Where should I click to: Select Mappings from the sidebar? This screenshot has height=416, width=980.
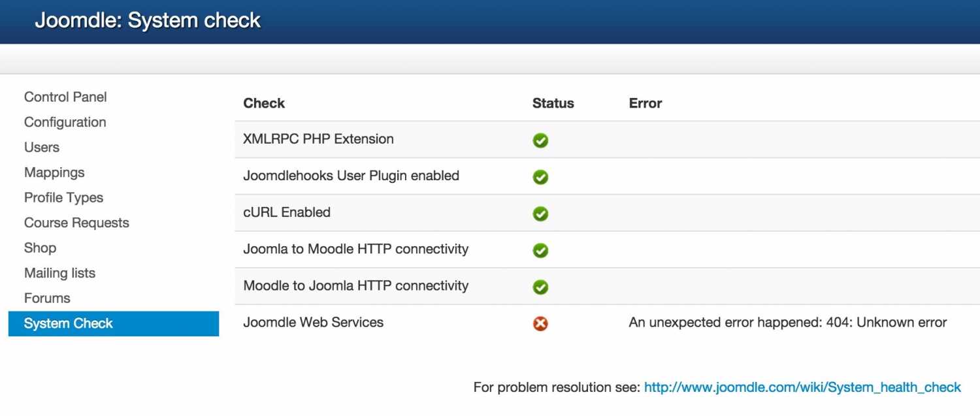coord(54,172)
